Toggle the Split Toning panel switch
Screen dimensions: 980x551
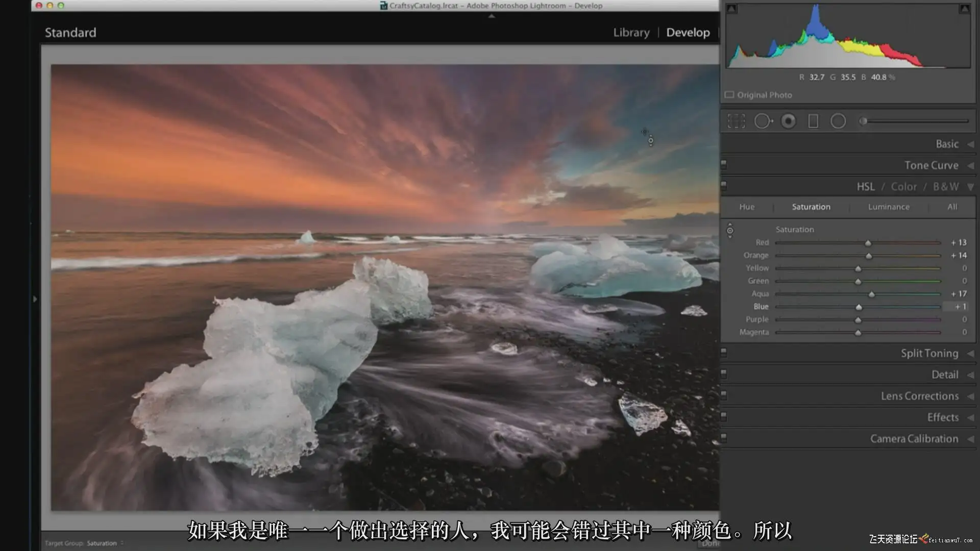723,352
